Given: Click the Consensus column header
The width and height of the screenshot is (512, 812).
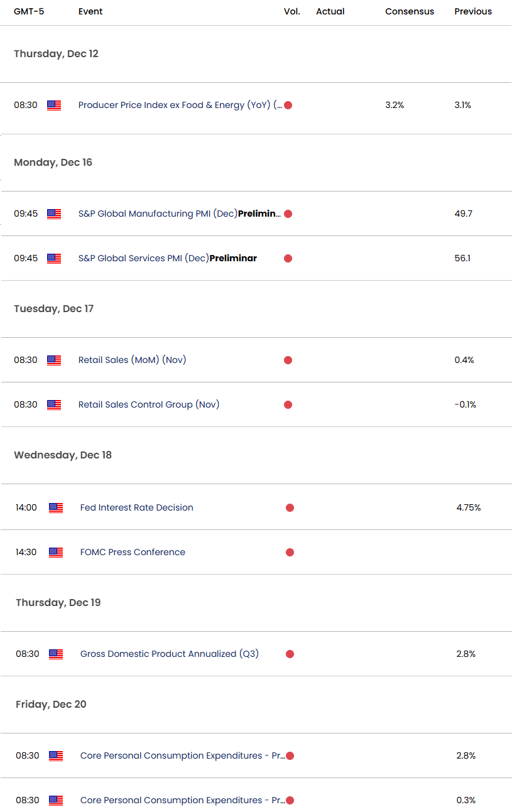Looking at the screenshot, I should [x=409, y=11].
